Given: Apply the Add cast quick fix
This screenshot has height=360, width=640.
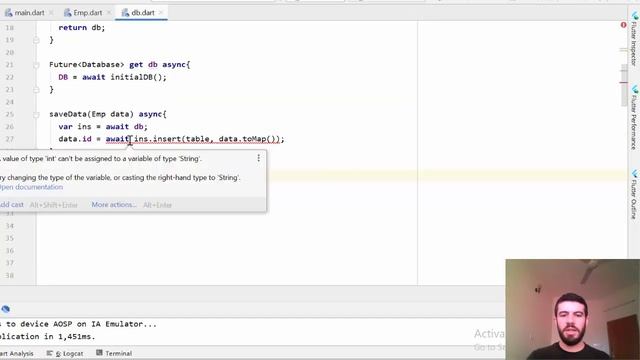Looking at the screenshot, I should coord(12,204).
